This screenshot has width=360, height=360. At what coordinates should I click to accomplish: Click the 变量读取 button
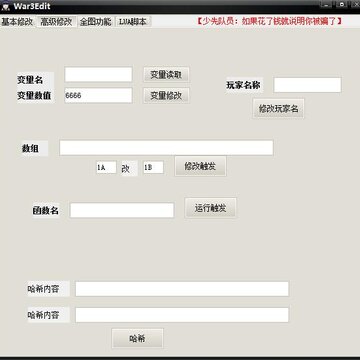[x=166, y=75]
